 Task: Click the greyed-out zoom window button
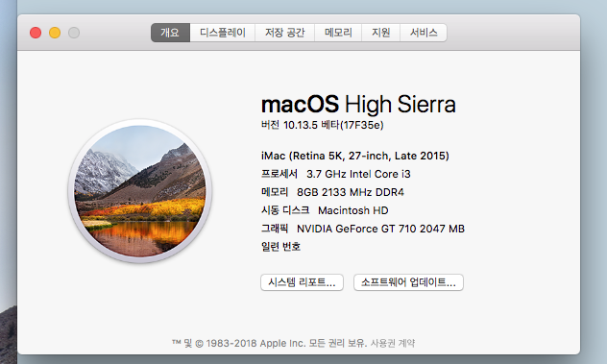74,33
